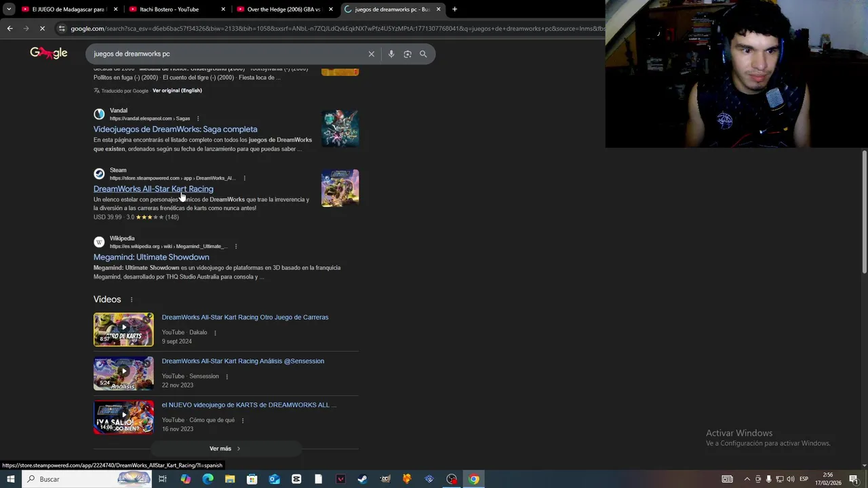
Task: Open File Explorer from the taskbar
Action: click(230, 479)
